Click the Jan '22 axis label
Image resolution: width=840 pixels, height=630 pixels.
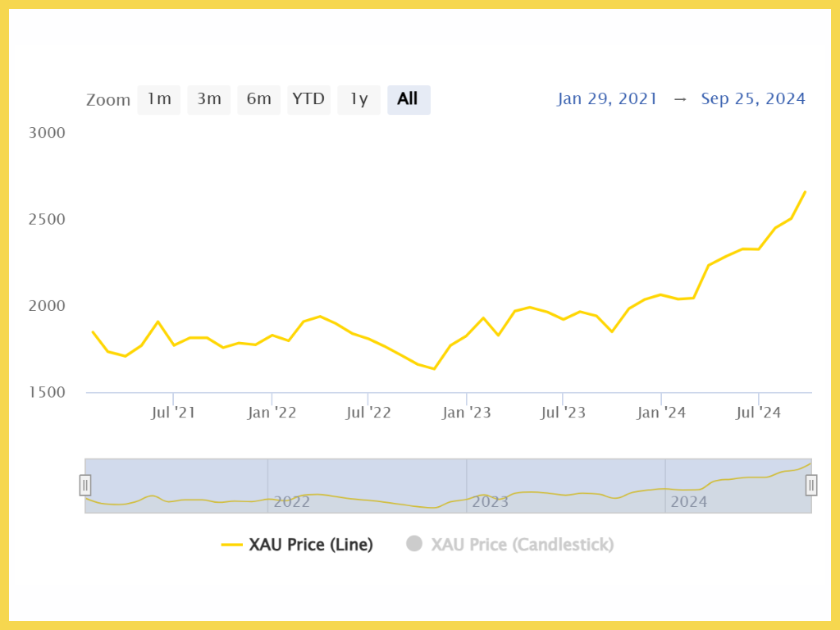point(272,413)
